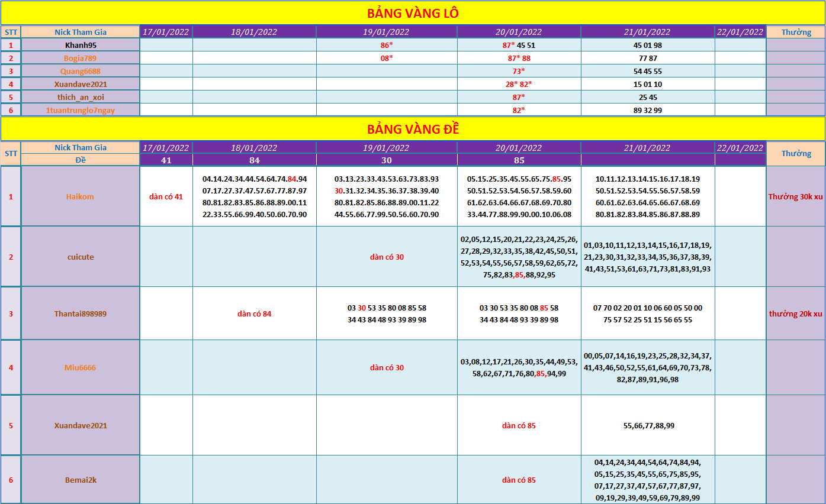Select the thich_an_xoi nickname cell

[x=81, y=97]
